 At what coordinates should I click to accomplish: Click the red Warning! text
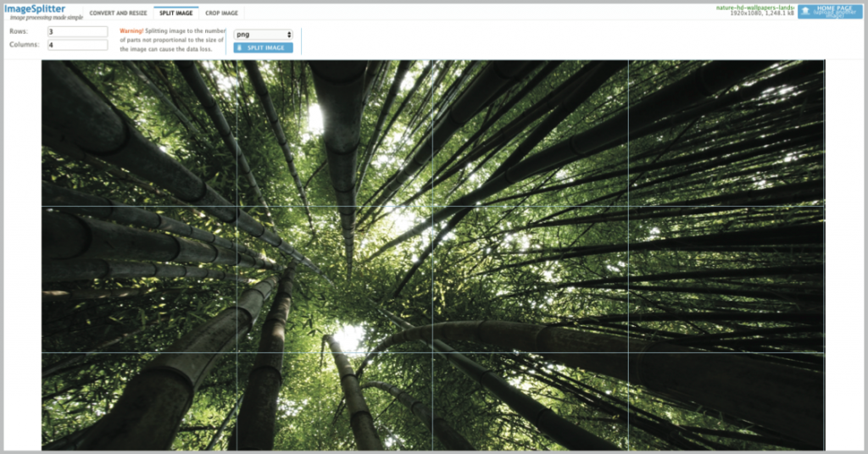131,31
